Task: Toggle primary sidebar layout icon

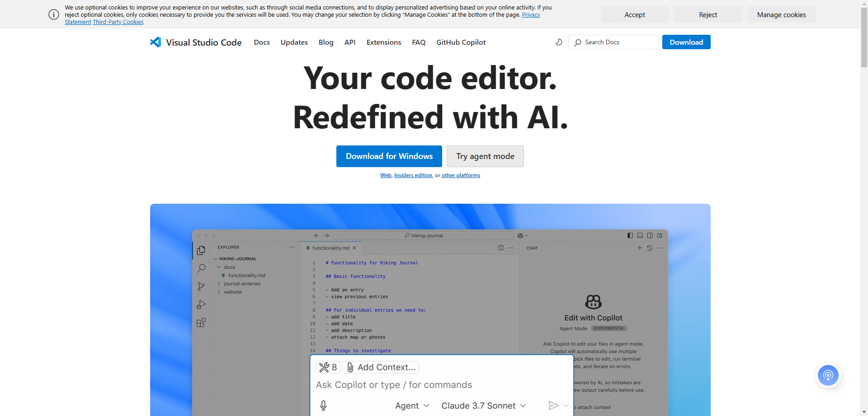Action: click(630, 235)
